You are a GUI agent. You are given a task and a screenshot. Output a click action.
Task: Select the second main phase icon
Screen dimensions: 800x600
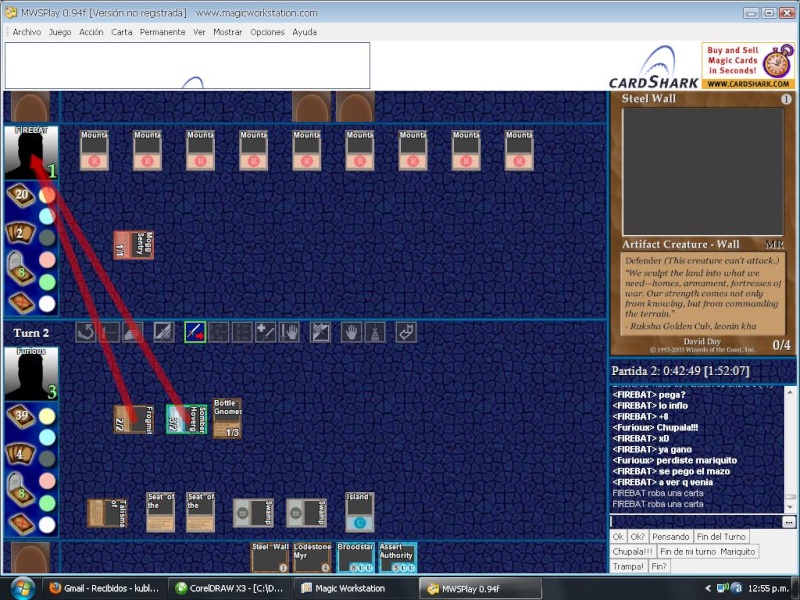(x=320, y=333)
